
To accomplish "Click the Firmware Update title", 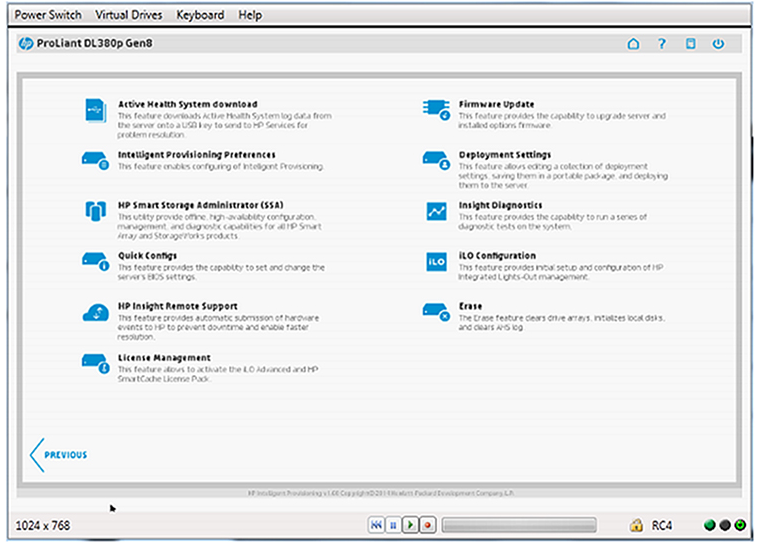I will coord(496,104).
